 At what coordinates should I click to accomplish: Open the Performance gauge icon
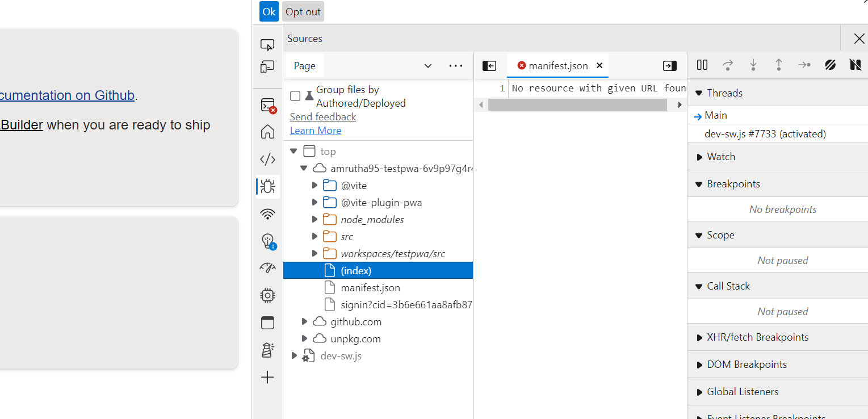click(x=267, y=268)
